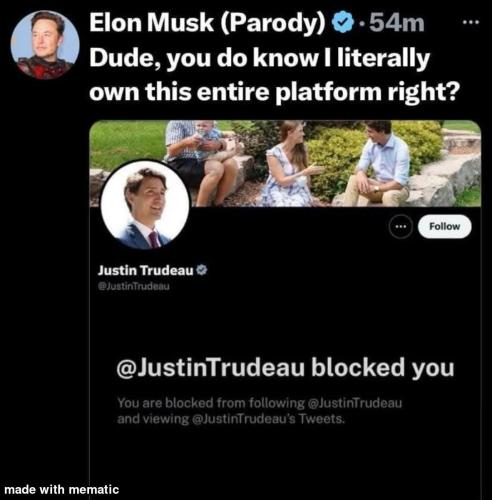The image size is (492, 500).
Task: Open the circular profile photo in the embedded profile
Action: point(145,204)
